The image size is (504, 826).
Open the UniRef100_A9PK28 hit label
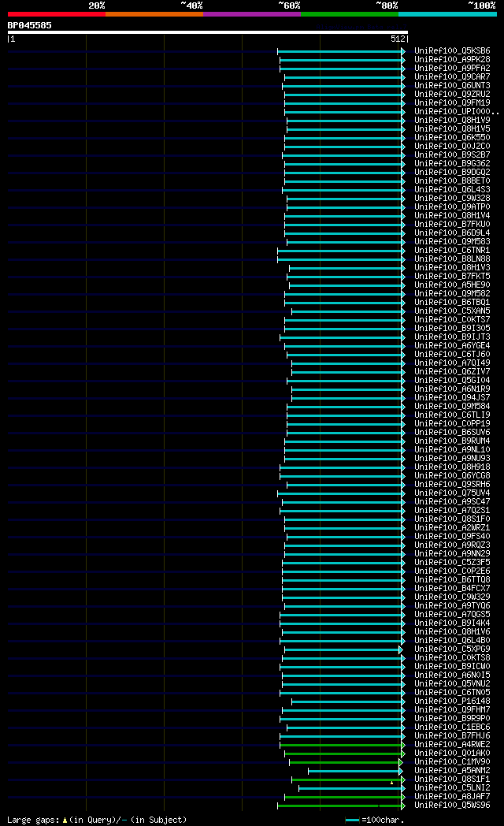(x=452, y=60)
